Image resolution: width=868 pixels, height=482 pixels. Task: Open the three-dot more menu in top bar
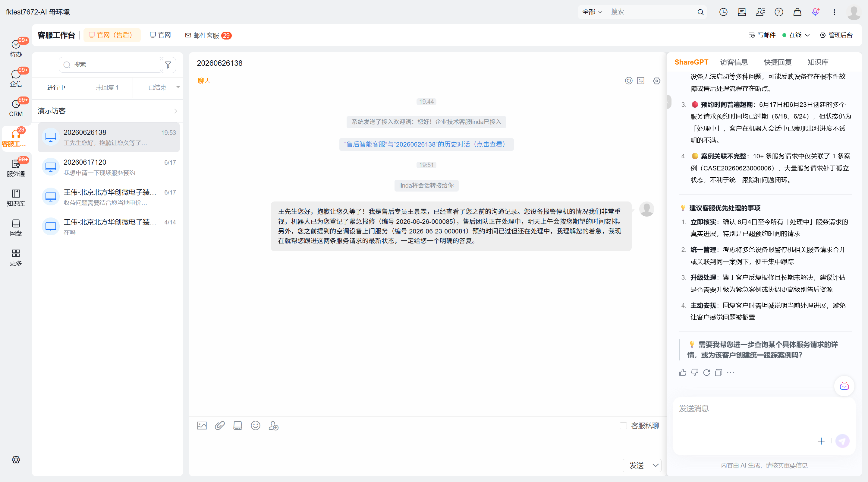pos(834,12)
